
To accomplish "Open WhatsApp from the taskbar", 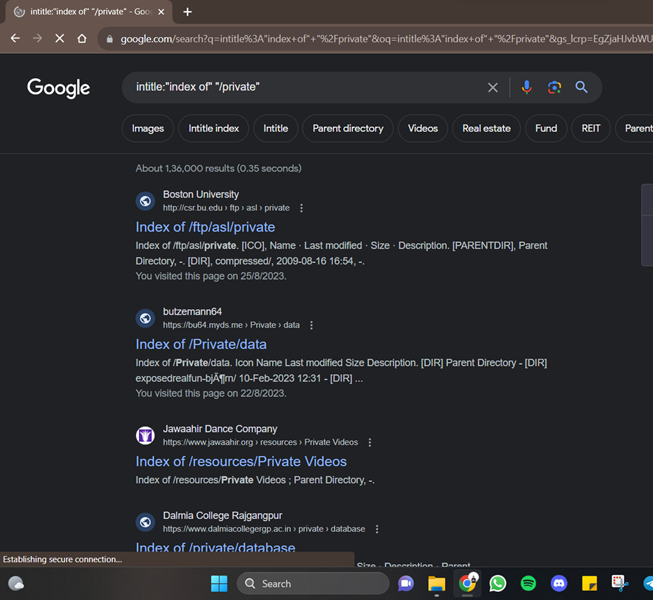I will (x=498, y=583).
